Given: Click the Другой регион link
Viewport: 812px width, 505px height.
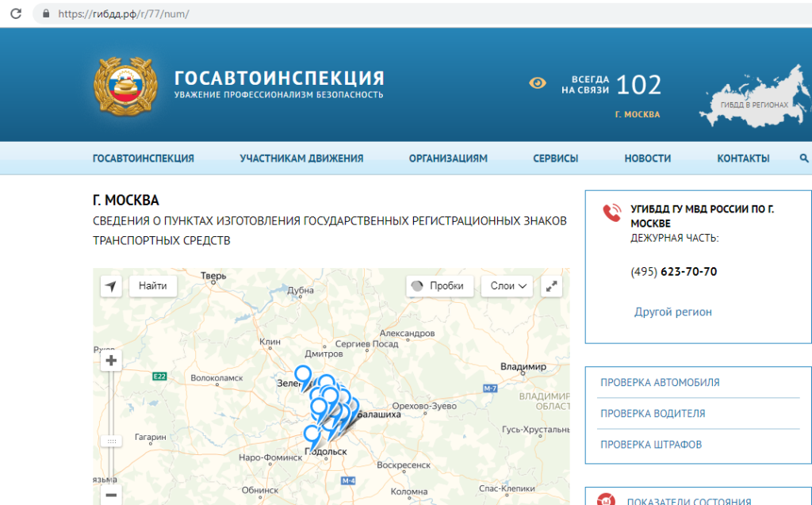Looking at the screenshot, I should (x=672, y=312).
